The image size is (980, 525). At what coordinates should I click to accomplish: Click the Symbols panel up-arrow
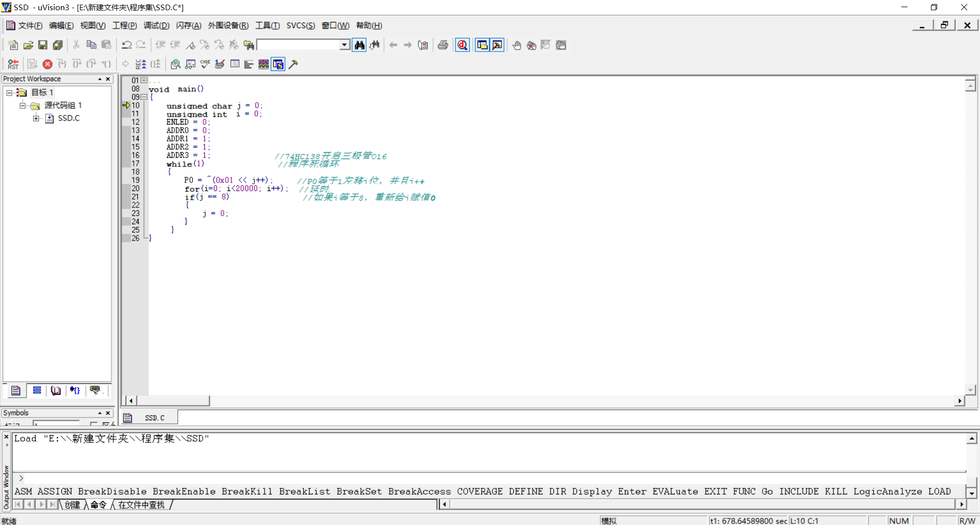(x=100, y=413)
